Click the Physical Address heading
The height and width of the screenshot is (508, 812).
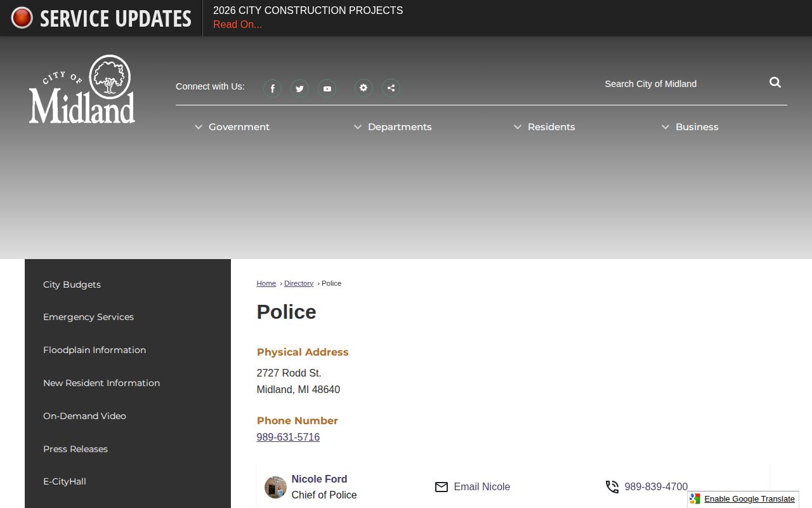303,352
